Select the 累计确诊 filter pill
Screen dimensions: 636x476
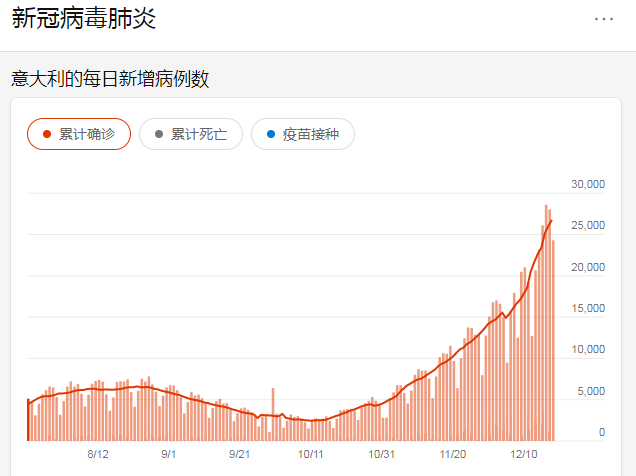tap(78, 134)
